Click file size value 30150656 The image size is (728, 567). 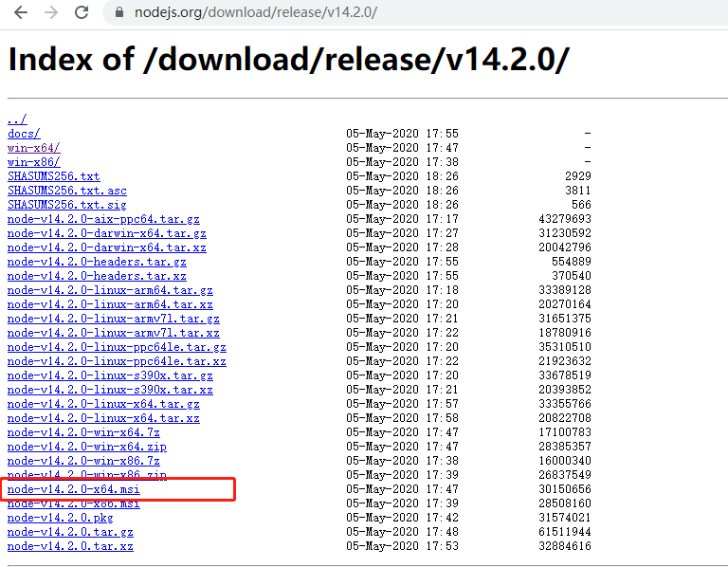click(x=565, y=489)
